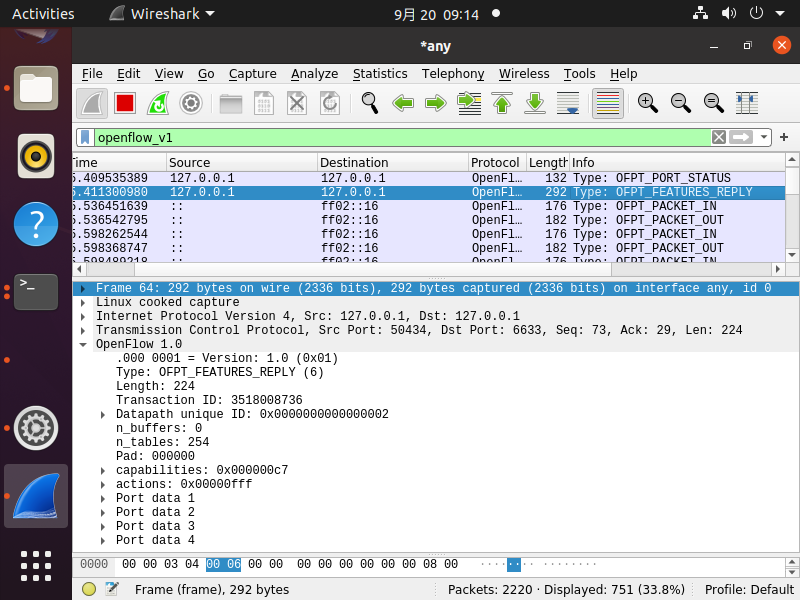Apply the display filter arrow
This screenshot has height=600, width=800.
tap(741, 137)
